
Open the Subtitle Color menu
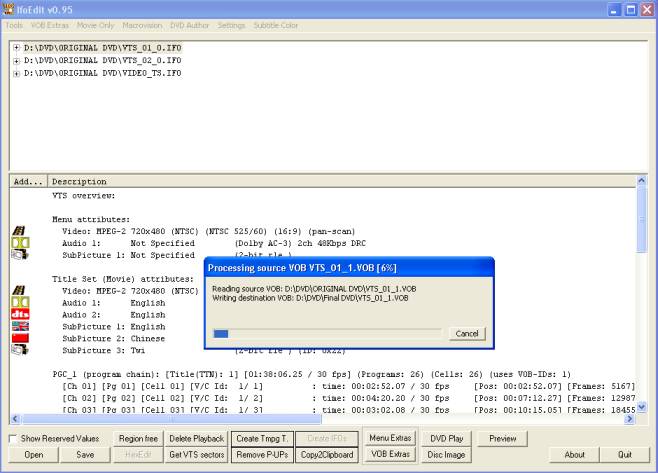(x=276, y=26)
